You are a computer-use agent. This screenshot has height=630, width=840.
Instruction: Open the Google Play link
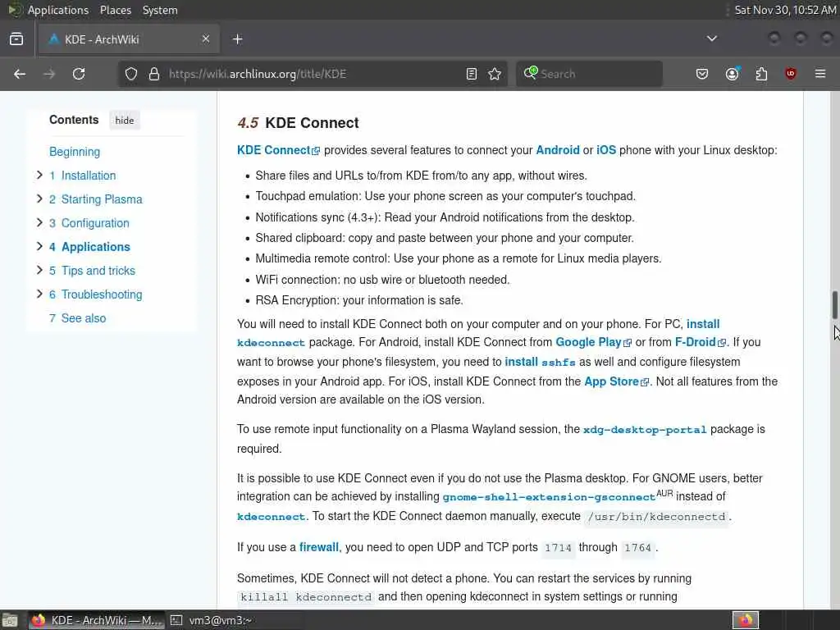click(594, 342)
